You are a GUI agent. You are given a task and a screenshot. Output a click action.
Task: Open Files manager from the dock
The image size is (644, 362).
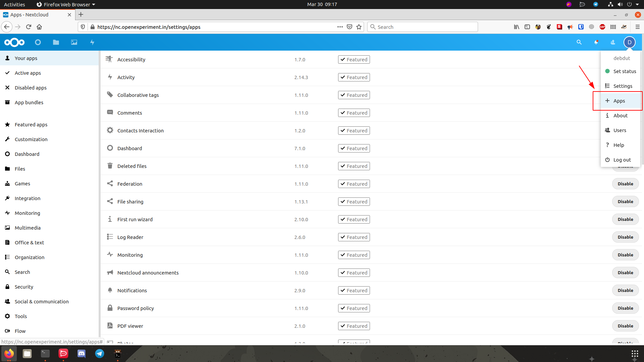point(27,354)
